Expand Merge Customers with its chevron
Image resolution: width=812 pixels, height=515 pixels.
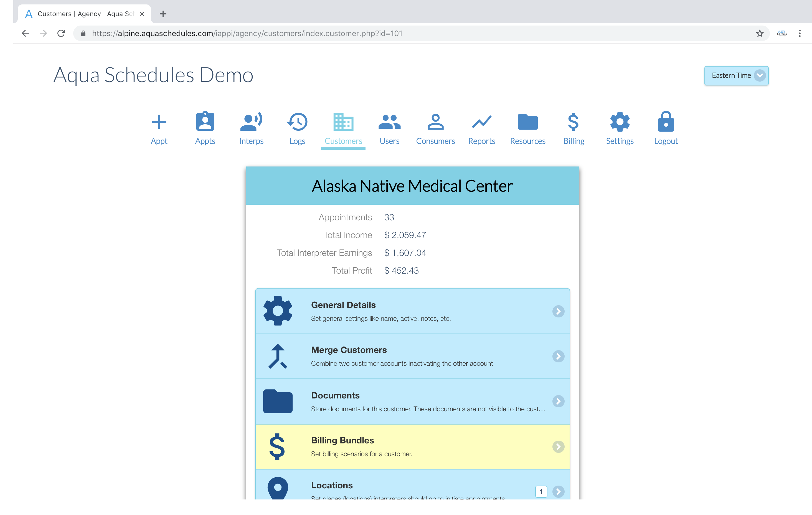[558, 356]
